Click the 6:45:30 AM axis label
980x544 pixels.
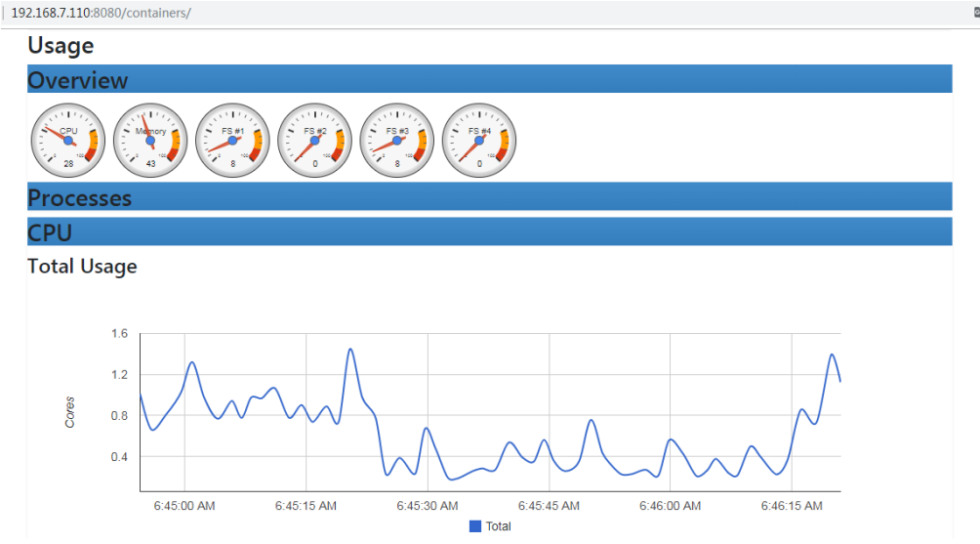(428, 506)
